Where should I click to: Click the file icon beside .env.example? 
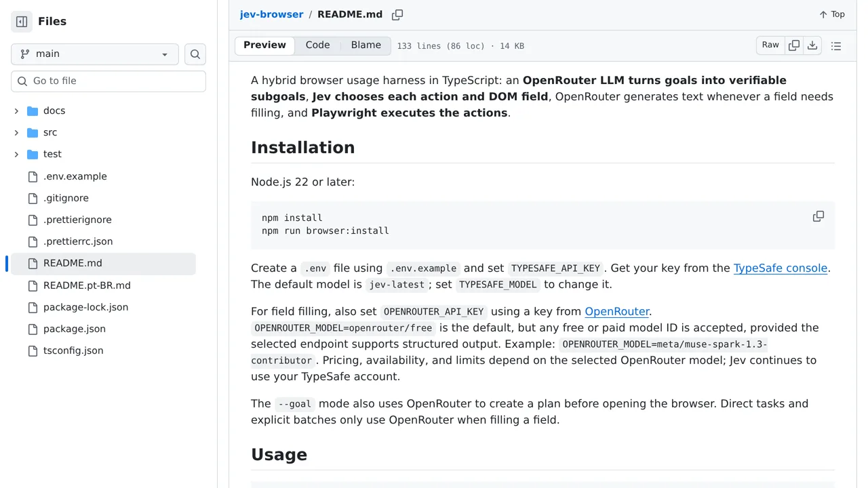coord(33,176)
